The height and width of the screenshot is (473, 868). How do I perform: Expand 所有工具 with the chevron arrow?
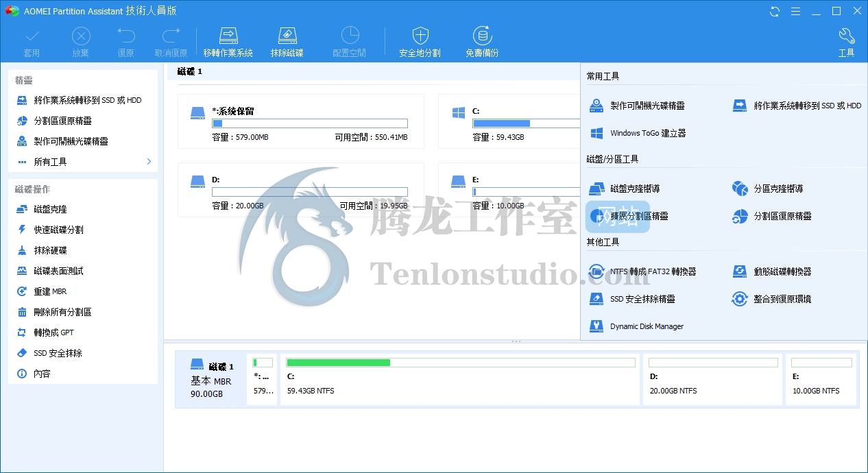click(x=149, y=162)
